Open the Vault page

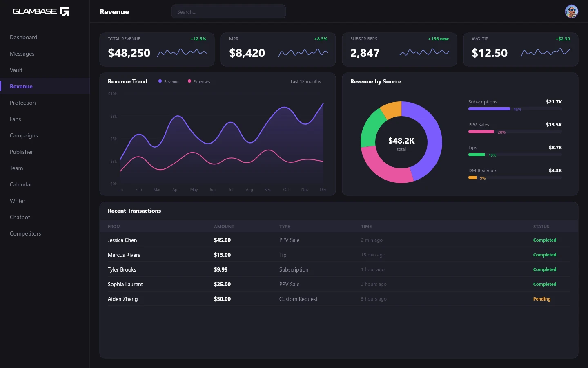16,70
